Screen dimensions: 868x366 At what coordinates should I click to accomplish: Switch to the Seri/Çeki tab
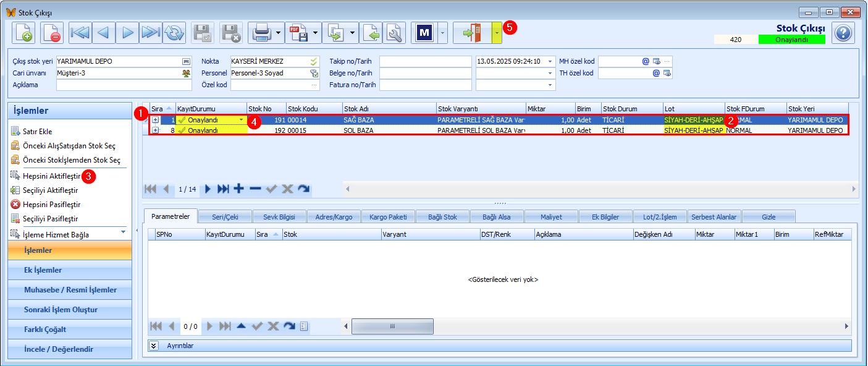click(224, 217)
